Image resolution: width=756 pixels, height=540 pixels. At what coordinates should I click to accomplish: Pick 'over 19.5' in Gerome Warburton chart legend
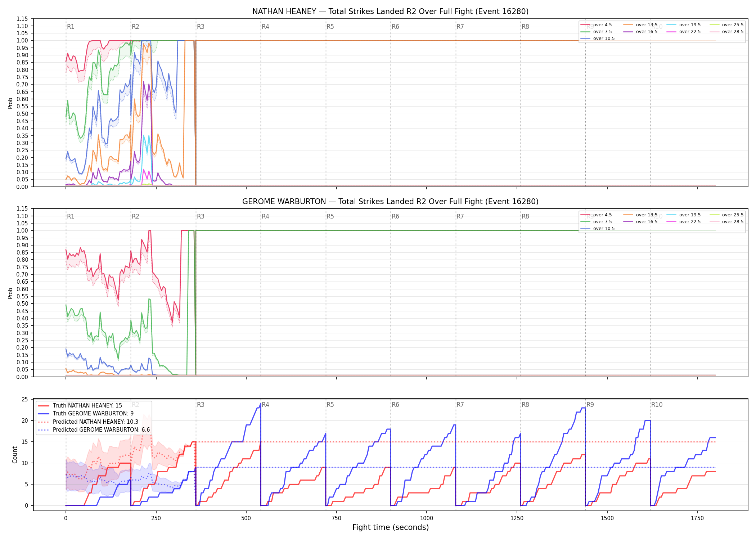click(x=684, y=215)
